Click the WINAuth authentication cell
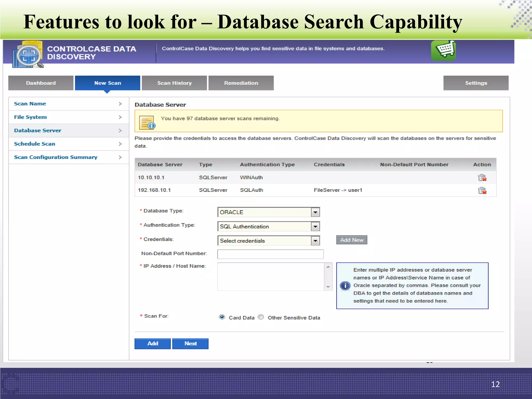The image size is (532, 399). pyautogui.click(x=251, y=177)
